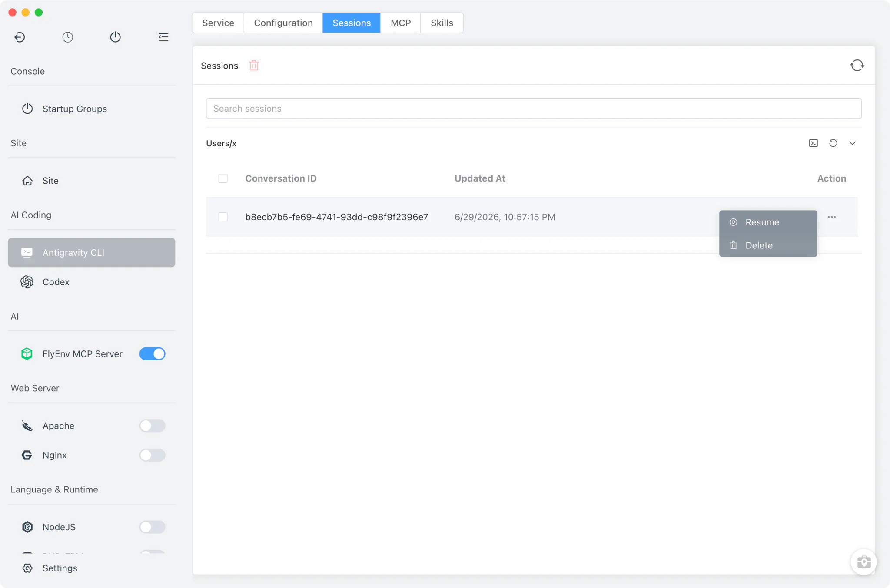Click conversation ID b8ecb7b5-fe69-4741-93dd-c98f9f2396e7

[x=337, y=217]
